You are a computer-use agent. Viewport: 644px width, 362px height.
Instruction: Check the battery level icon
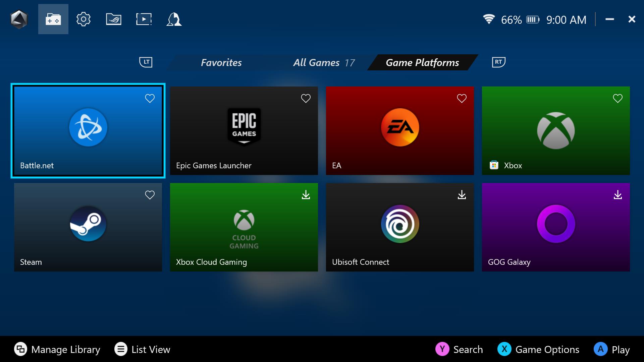pos(533,20)
